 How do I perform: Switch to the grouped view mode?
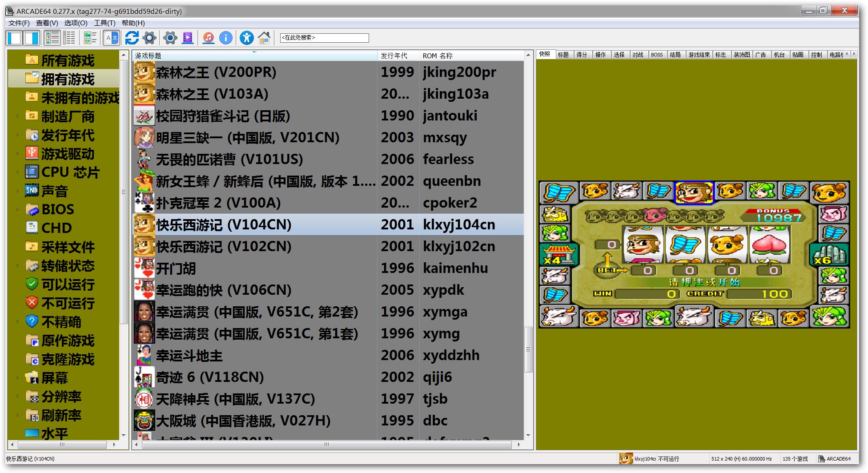[90, 38]
